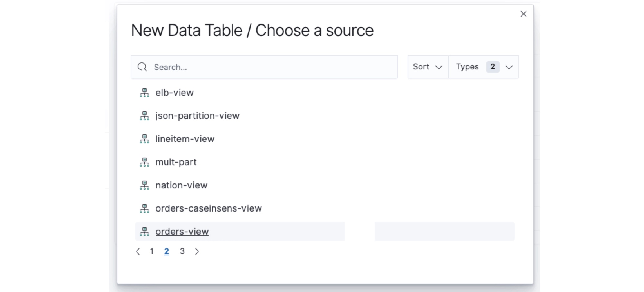Select the current page 2 link
644x292 pixels.
[x=166, y=251]
